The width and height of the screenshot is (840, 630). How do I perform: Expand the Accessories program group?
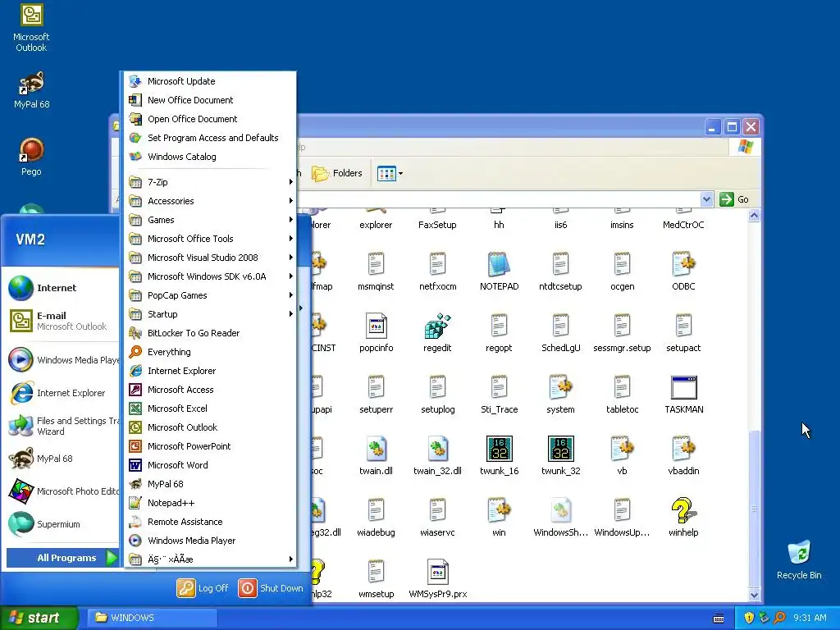point(211,201)
